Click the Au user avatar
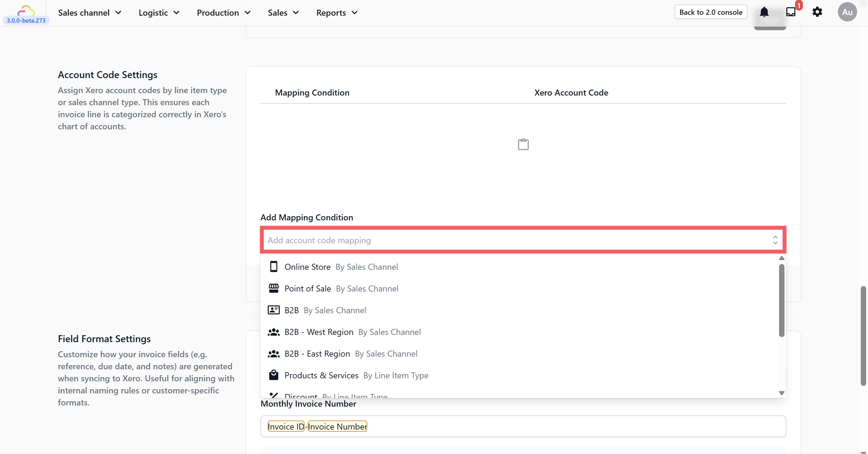Viewport: 868px width, 454px height. tap(847, 12)
